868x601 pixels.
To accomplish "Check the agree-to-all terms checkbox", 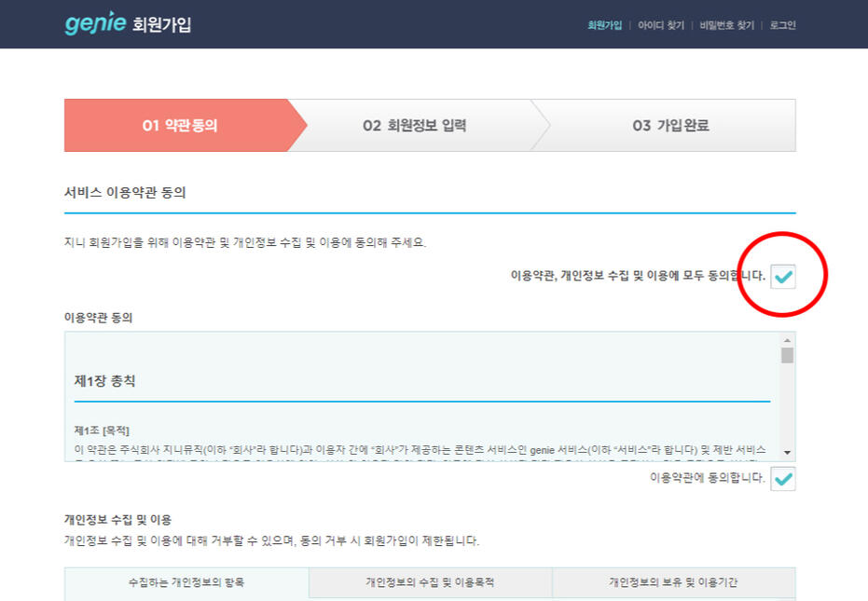I will (x=783, y=276).
